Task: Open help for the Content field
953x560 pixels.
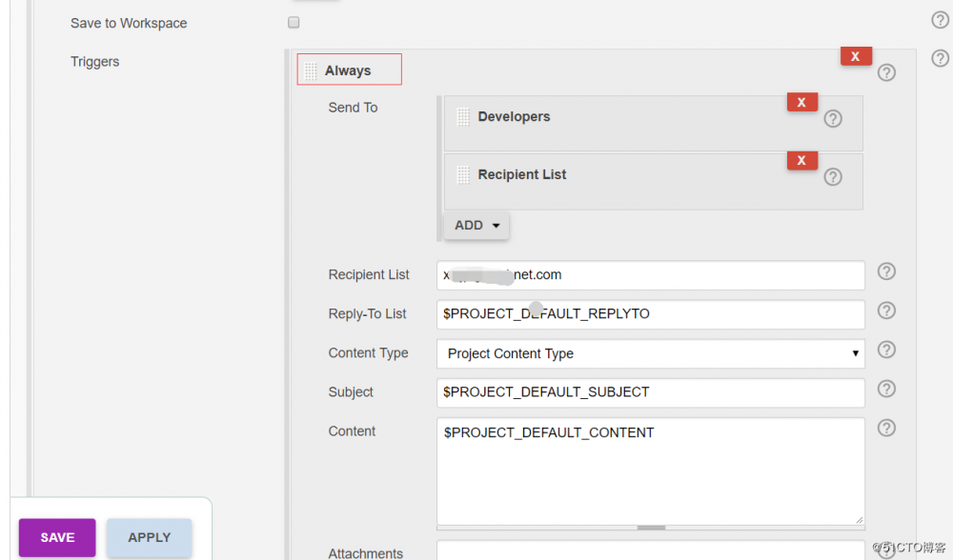Action: coord(886,428)
